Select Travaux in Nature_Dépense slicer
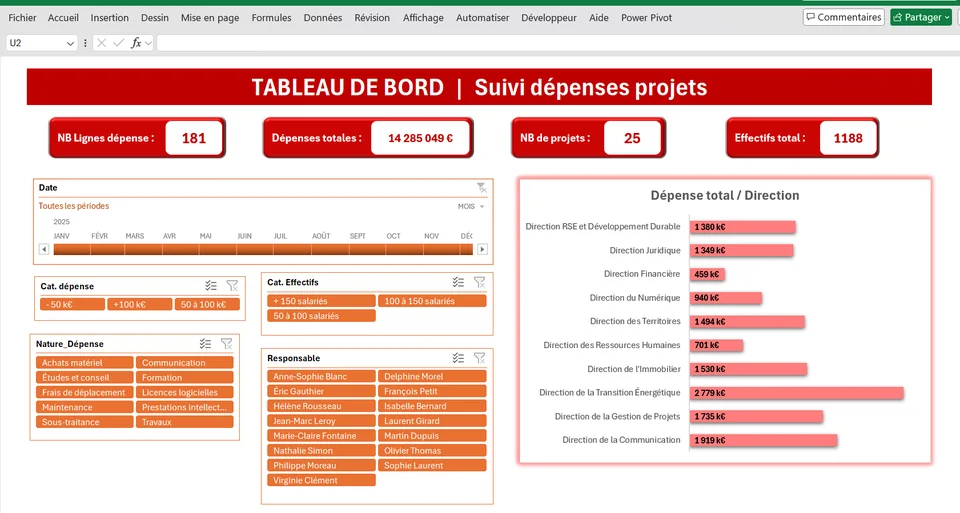960x513 pixels. click(185, 422)
